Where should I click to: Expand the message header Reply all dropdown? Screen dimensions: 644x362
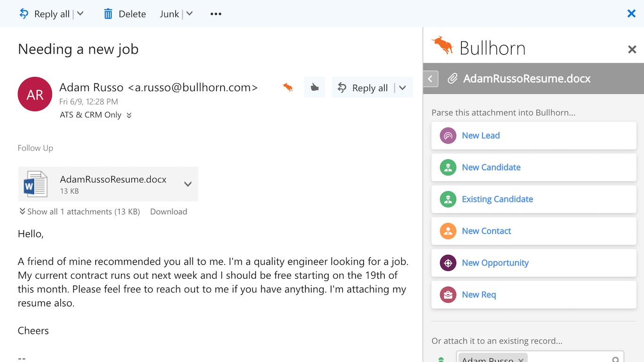pyautogui.click(x=403, y=88)
